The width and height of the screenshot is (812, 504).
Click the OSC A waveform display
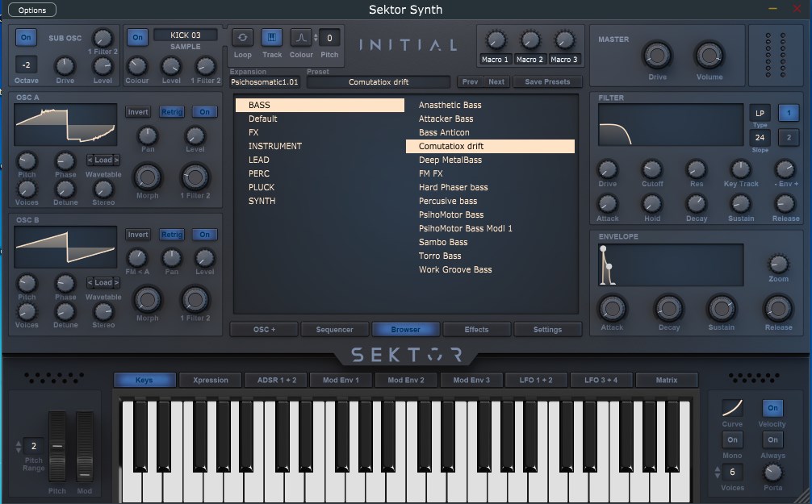66,125
